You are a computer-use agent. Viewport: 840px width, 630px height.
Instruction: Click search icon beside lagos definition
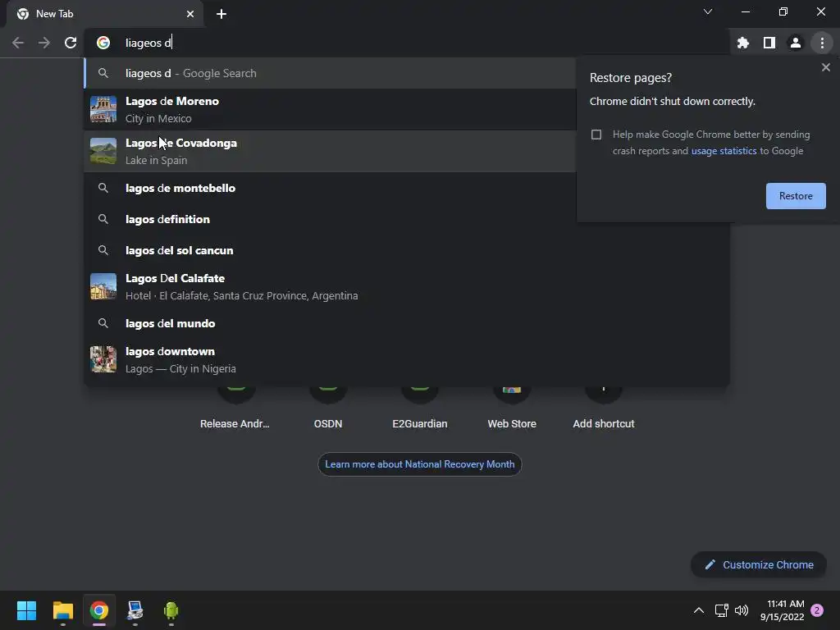point(103,219)
